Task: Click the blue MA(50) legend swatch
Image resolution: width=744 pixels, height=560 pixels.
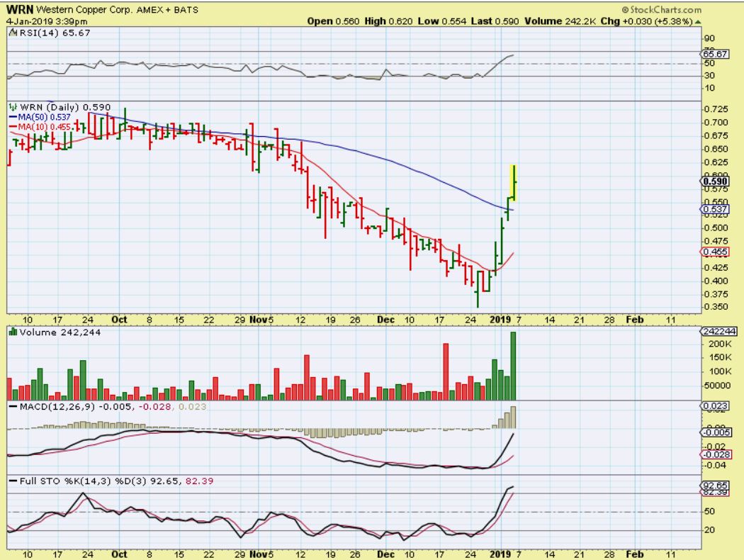Action: 12,117
